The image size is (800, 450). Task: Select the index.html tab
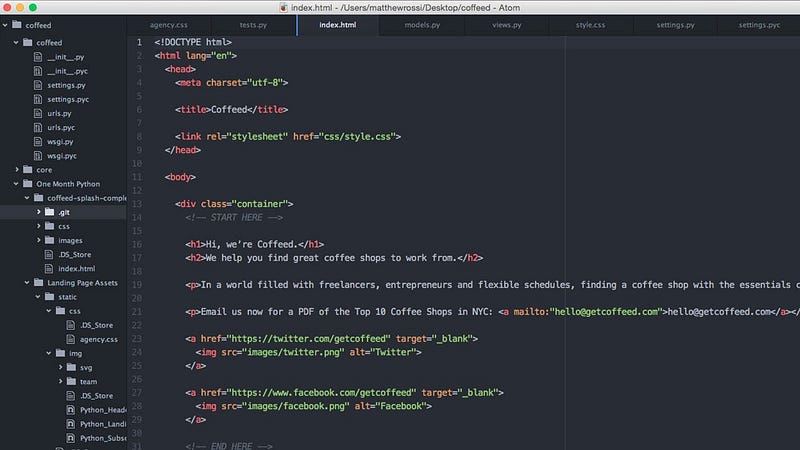coord(338,24)
